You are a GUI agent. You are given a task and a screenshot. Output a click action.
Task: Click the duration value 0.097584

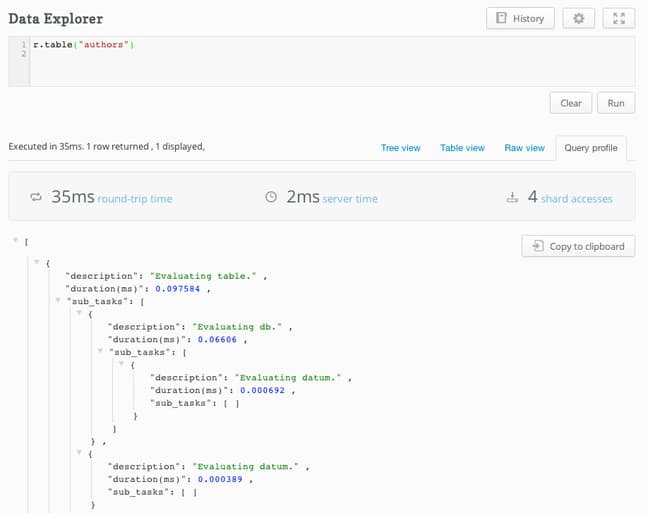[177, 289]
